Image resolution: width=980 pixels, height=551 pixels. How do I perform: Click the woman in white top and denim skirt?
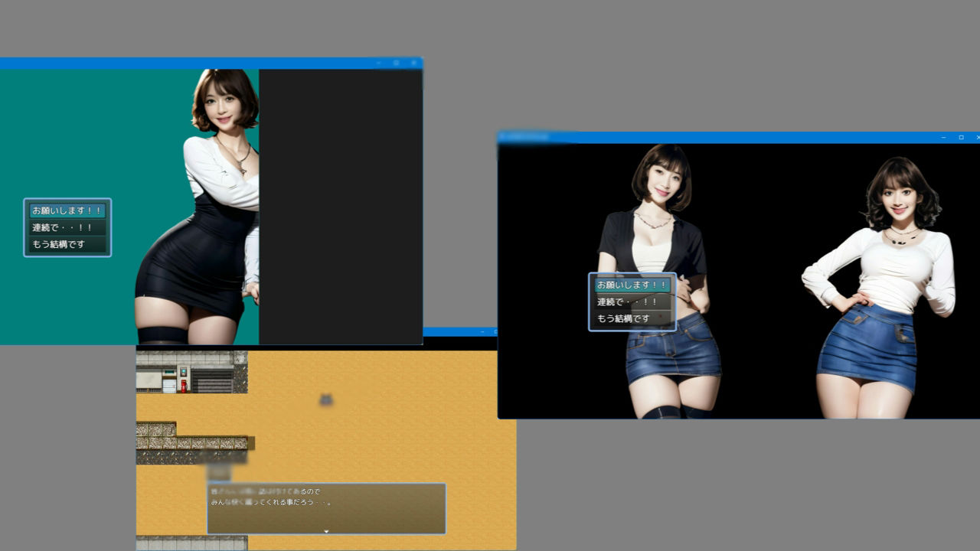[880, 291]
